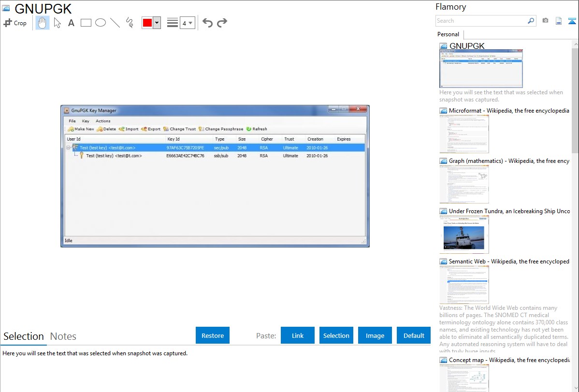Open the Semantic Web snapshot thumbnail
The image size is (579, 392).
tap(464, 284)
